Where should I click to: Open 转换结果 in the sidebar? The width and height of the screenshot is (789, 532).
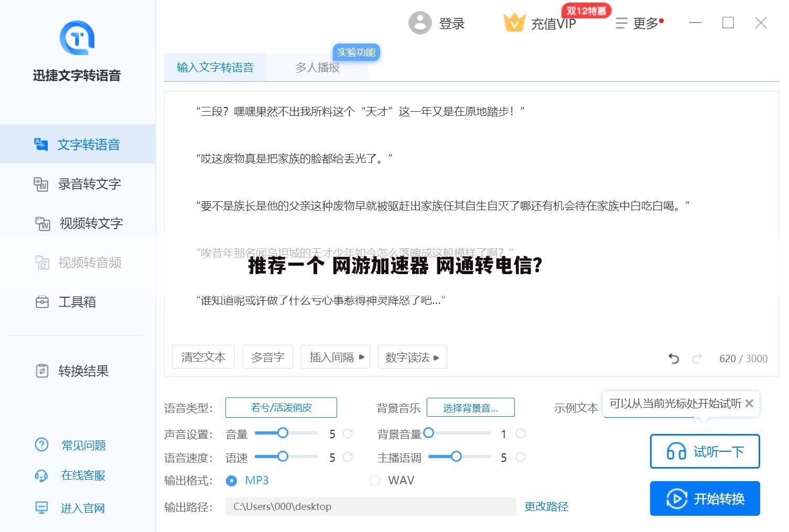78,371
